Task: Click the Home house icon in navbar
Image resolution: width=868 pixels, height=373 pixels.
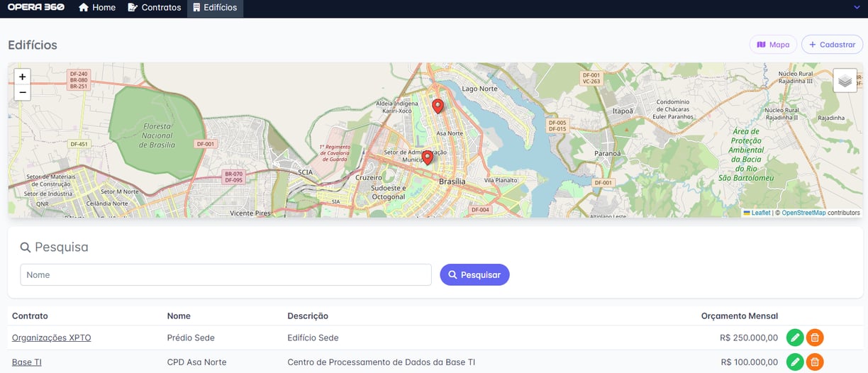Action: 84,7
